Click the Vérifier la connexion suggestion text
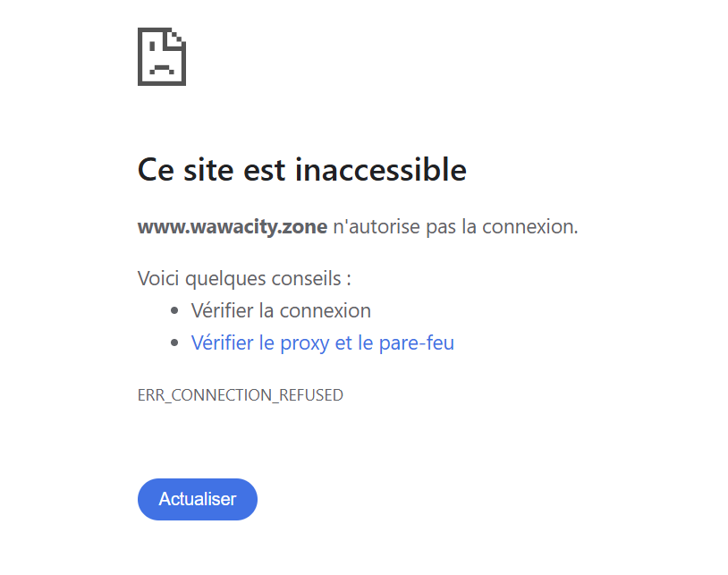Viewport: 728px width, 575px height. click(281, 310)
